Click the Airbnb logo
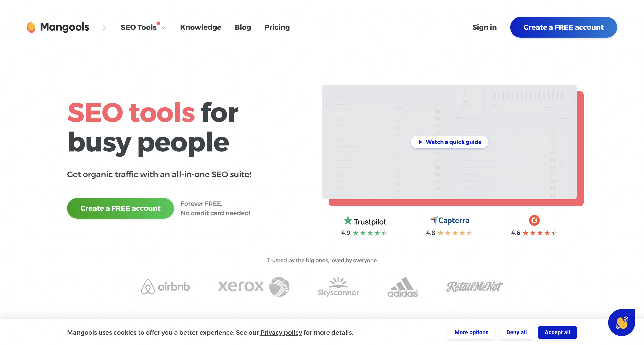Viewport: 644px width, 345px height. tap(165, 286)
